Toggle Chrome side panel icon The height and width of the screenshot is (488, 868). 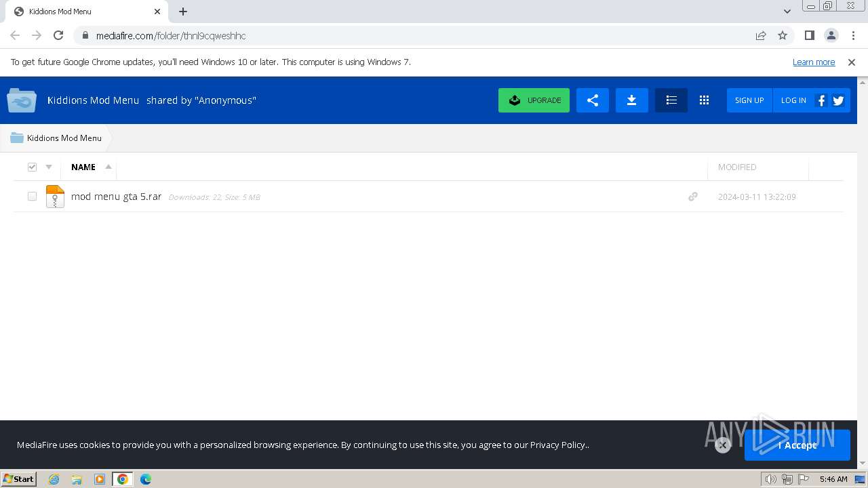tap(809, 35)
